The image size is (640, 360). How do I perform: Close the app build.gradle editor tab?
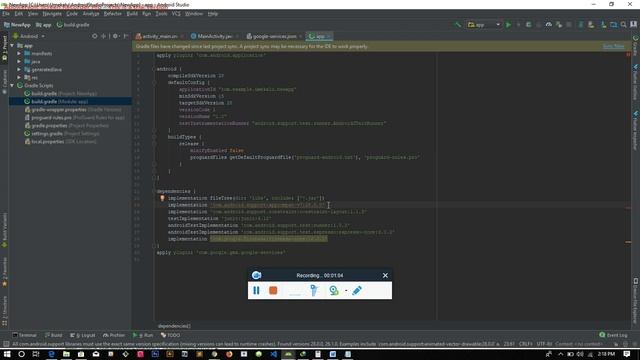coord(329,36)
